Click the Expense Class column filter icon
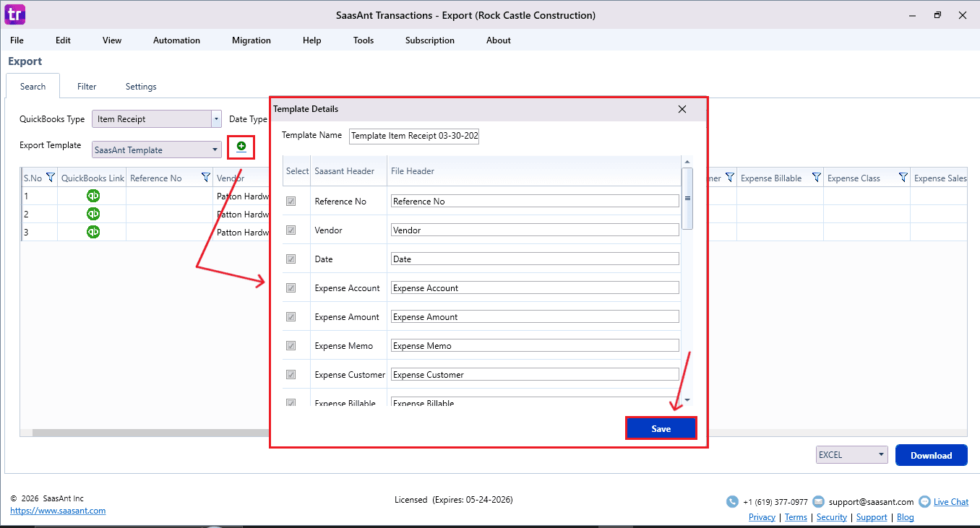Screen dimensions: 980x528 [903, 178]
